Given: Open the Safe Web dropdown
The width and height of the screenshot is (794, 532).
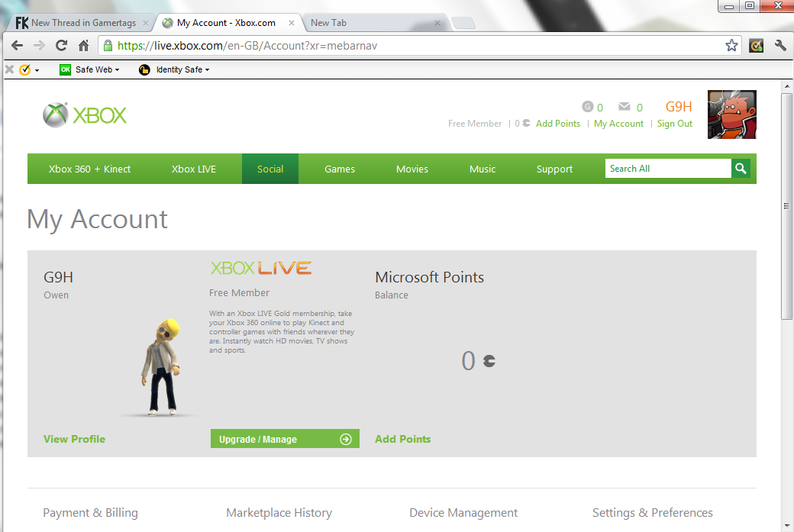Looking at the screenshot, I should point(89,69).
